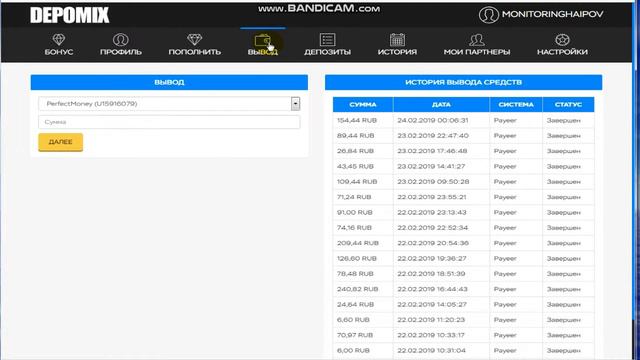Click Завершен status in 154,44 RUB row
Image resolution: width=640 pixels, height=360 pixels.
(x=564, y=120)
